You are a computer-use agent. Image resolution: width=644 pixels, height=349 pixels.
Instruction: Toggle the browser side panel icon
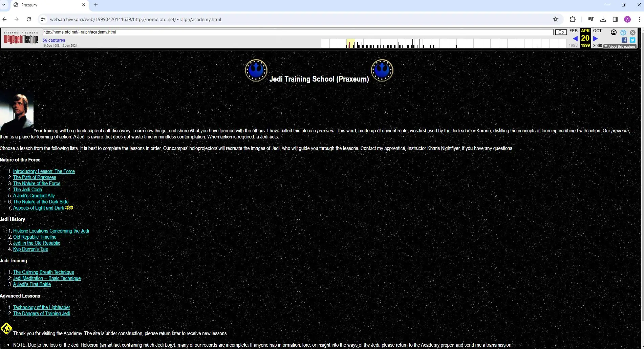click(615, 19)
